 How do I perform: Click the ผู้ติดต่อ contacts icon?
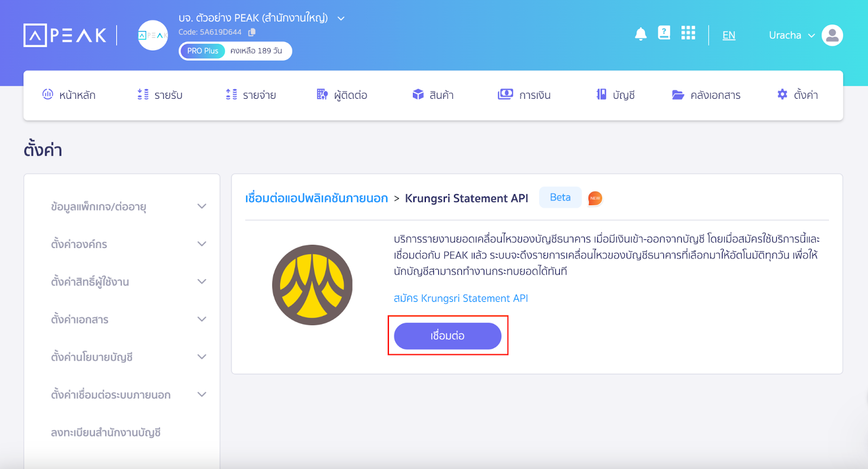[x=322, y=94]
